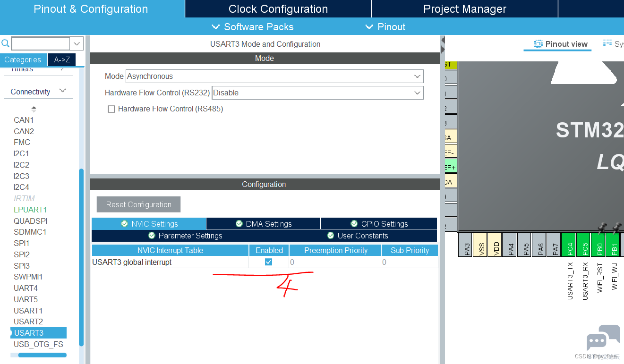Select SWPMI1 peripheral
Screen dimensions: 624x364
point(28,277)
